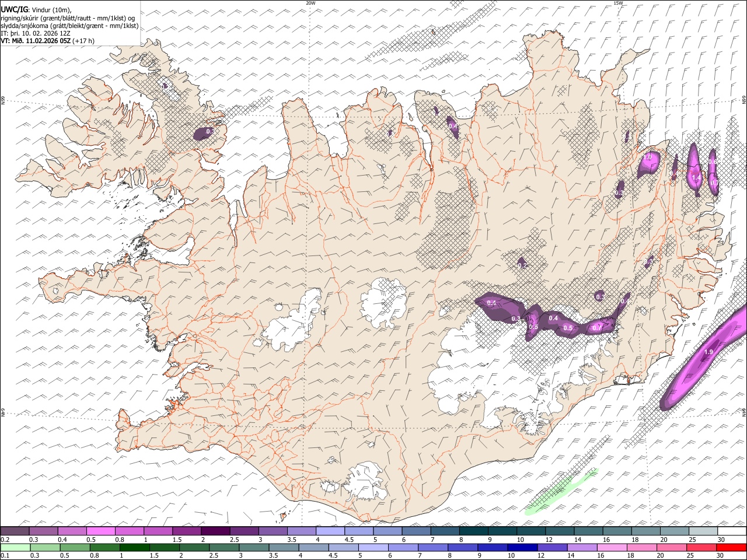Image resolution: width=747 pixels, height=560 pixels.
Task: Click the 0.1 label under the green legend row
Action: [x=4, y=555]
